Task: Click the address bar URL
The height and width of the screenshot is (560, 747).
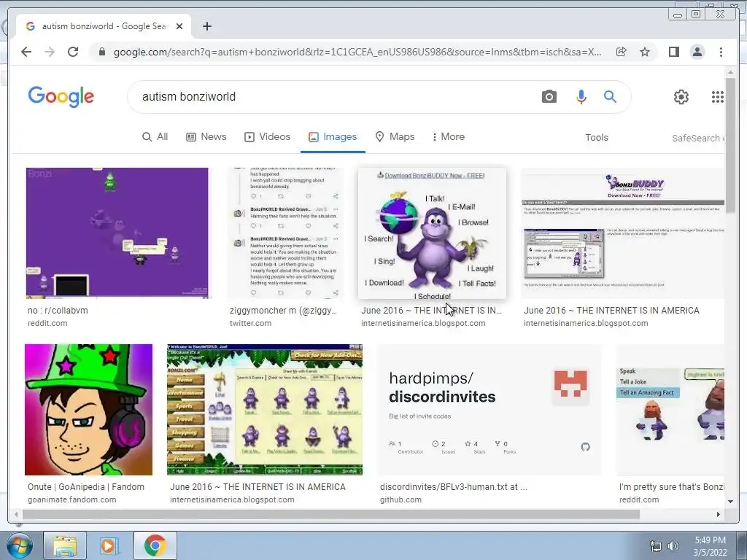Action: coord(357,52)
